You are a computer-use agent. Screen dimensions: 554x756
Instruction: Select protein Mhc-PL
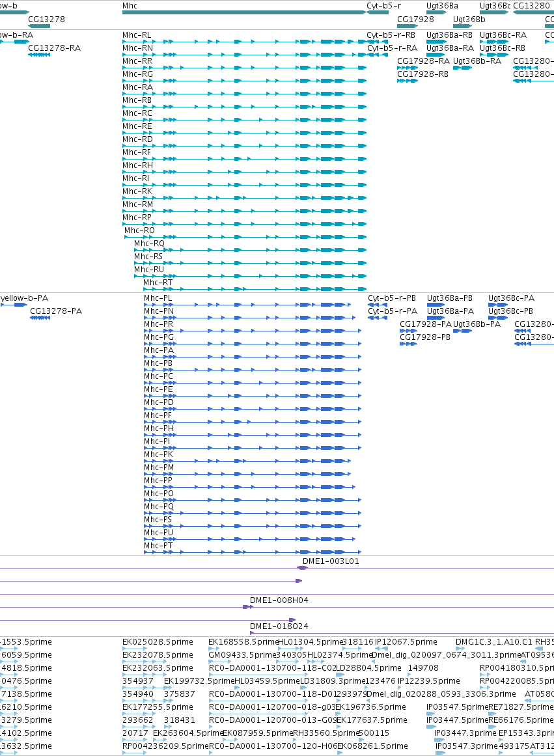click(x=158, y=298)
